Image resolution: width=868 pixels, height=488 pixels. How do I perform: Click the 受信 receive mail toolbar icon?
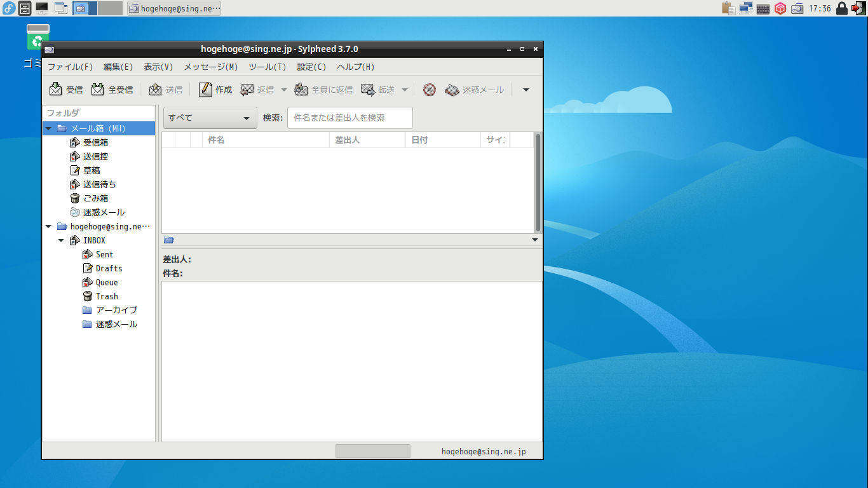click(x=56, y=90)
